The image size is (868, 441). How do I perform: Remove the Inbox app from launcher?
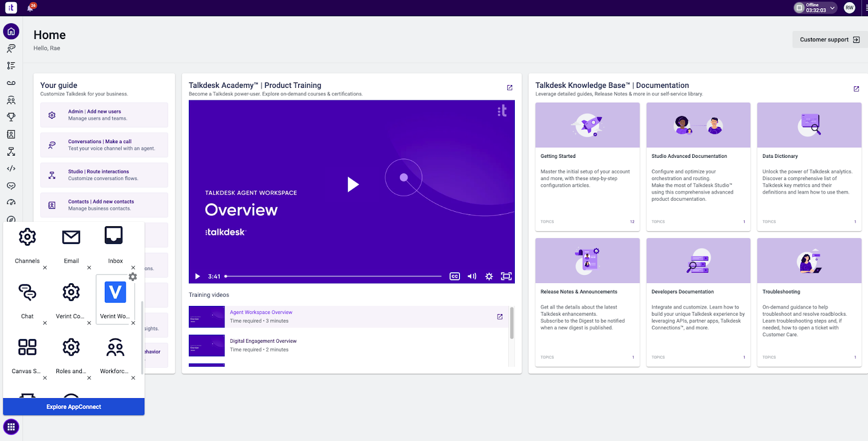coord(133,267)
